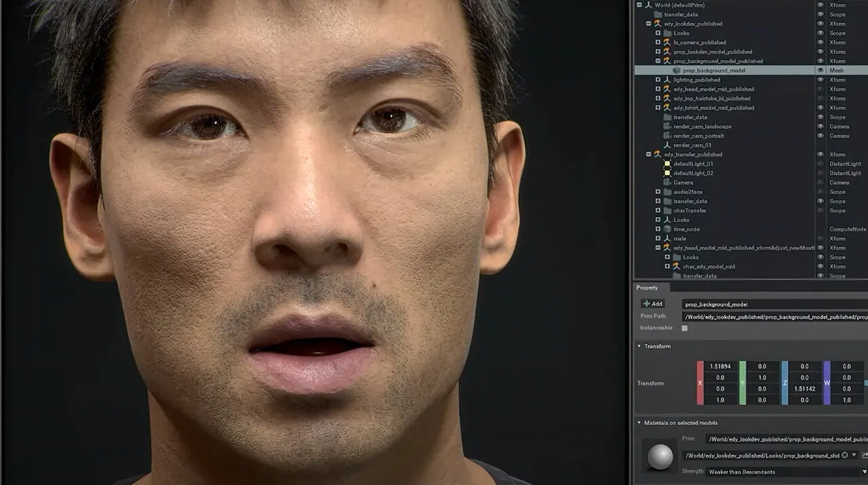Click the defaultLight_02 light icon
The width and height of the screenshot is (868, 485).
(x=667, y=174)
